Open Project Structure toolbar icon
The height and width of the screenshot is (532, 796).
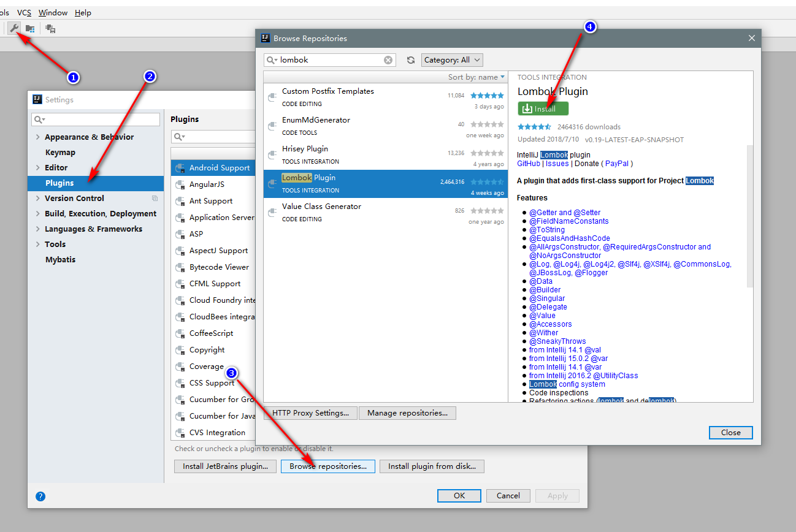[x=30, y=28]
